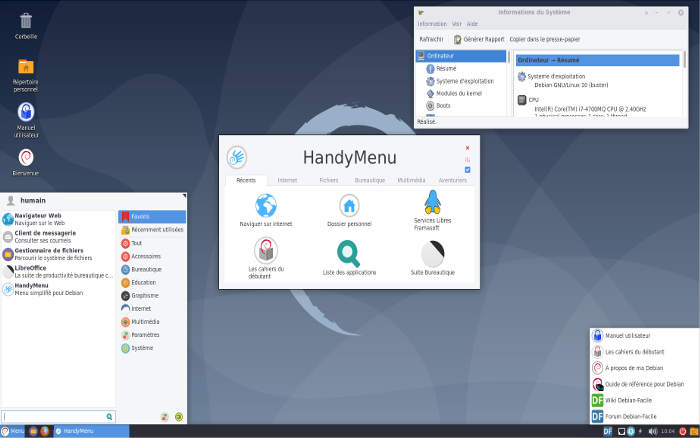Toggle the blue checkbox in HandyMenu

[467, 170]
